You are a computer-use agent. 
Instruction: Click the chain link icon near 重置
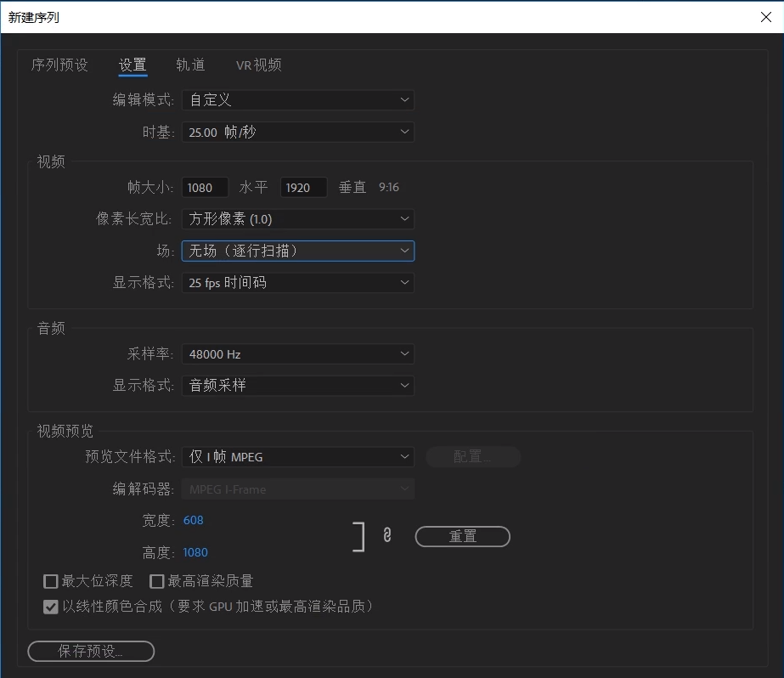tap(386, 536)
